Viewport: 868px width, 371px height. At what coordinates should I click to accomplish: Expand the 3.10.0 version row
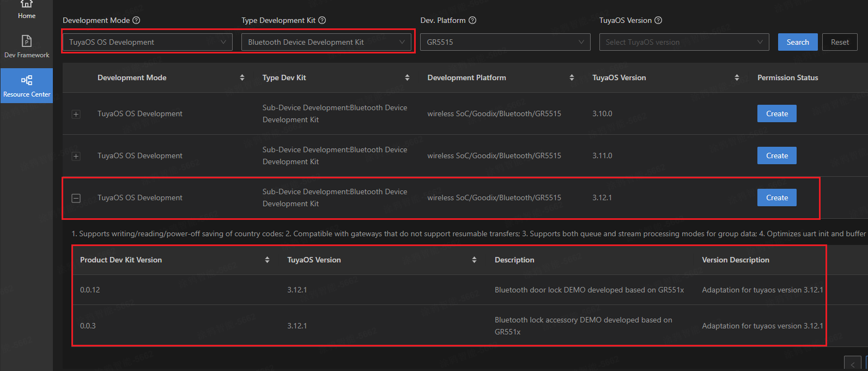[76, 114]
